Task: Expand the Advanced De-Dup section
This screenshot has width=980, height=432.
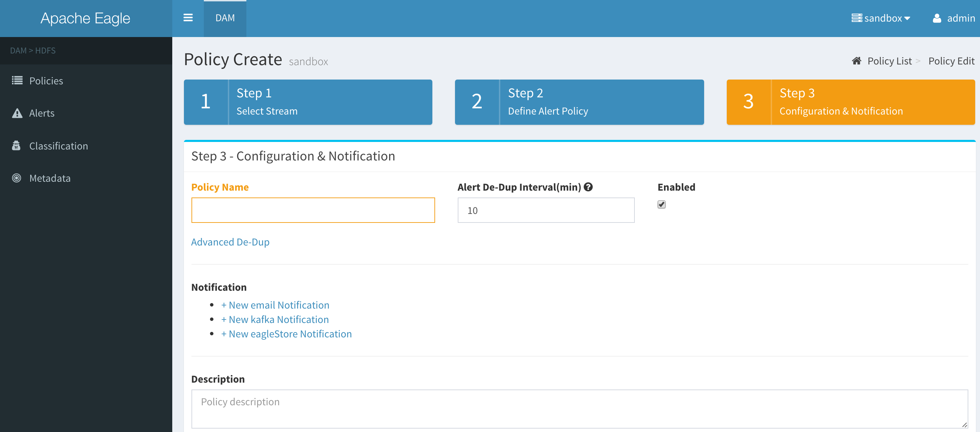Action: coord(230,242)
